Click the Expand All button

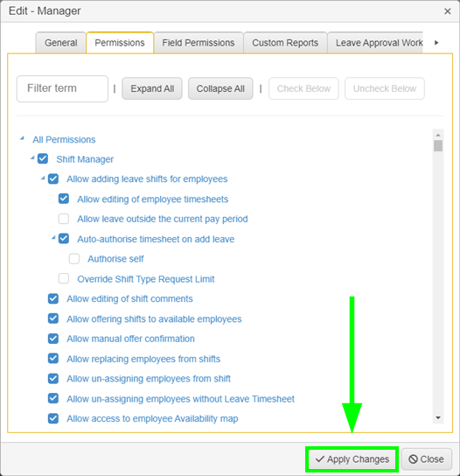152,88
